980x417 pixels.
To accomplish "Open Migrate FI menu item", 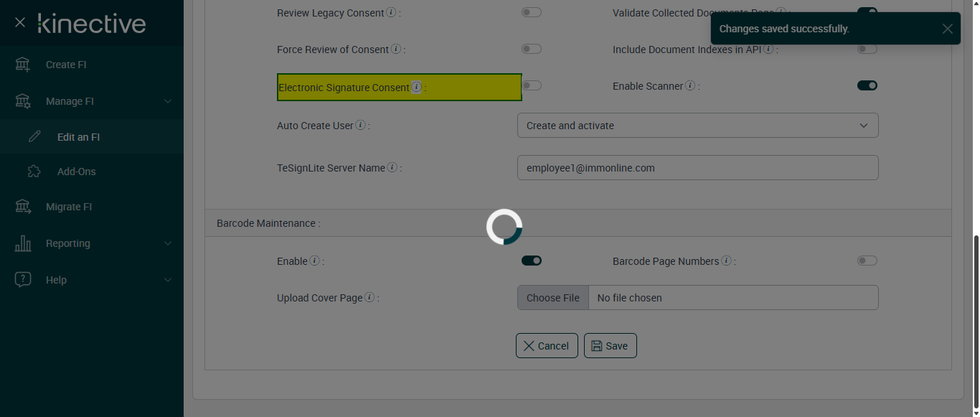I will point(92,207).
